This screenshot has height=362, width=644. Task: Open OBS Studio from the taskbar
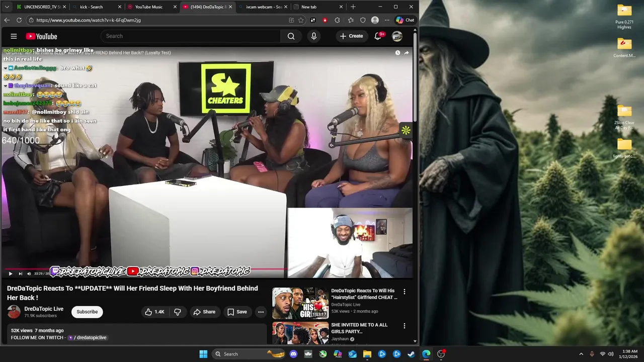[x=441, y=354]
